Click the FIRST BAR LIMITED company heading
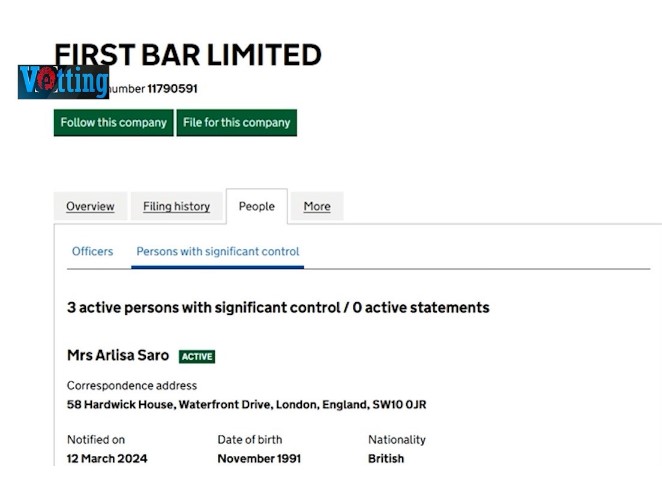Image resolution: width=662 pixels, height=491 pixels. coord(188,54)
